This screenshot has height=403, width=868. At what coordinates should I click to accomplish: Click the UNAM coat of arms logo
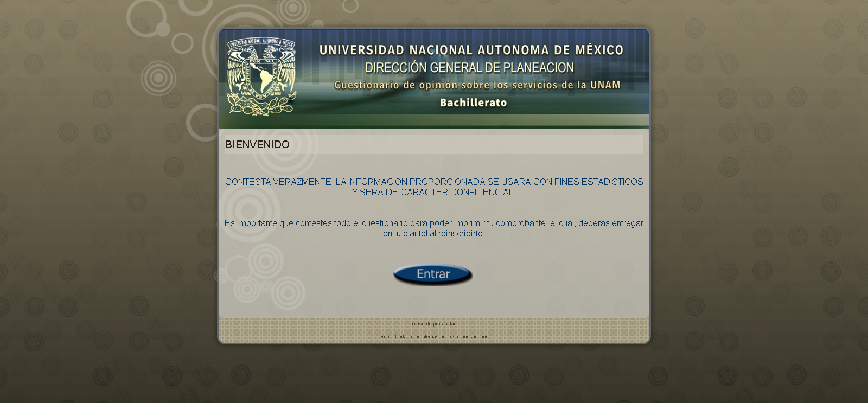pos(261,76)
